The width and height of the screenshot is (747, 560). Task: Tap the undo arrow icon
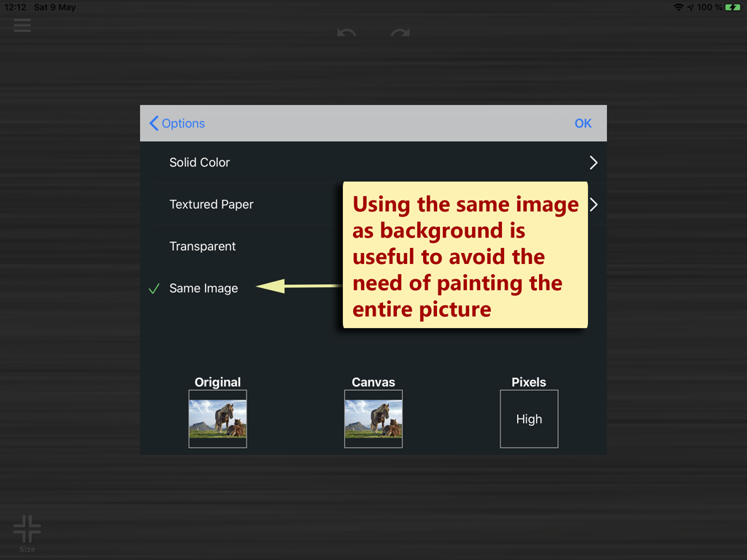[347, 34]
